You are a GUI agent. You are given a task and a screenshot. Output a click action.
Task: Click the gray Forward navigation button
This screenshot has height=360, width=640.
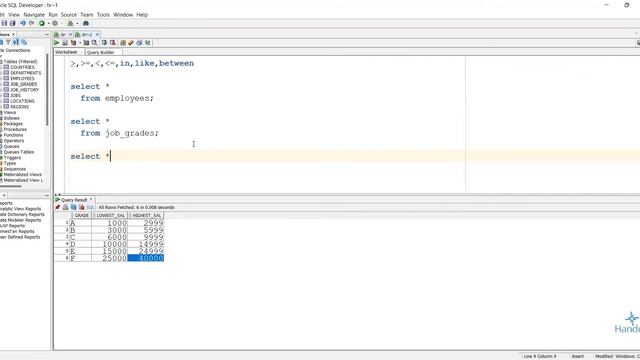(55, 23)
